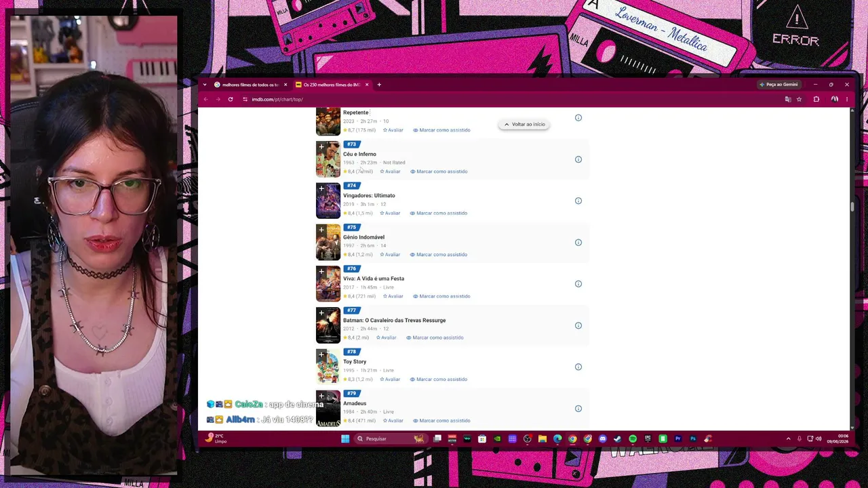Open the Windows Start menu

tap(345, 439)
